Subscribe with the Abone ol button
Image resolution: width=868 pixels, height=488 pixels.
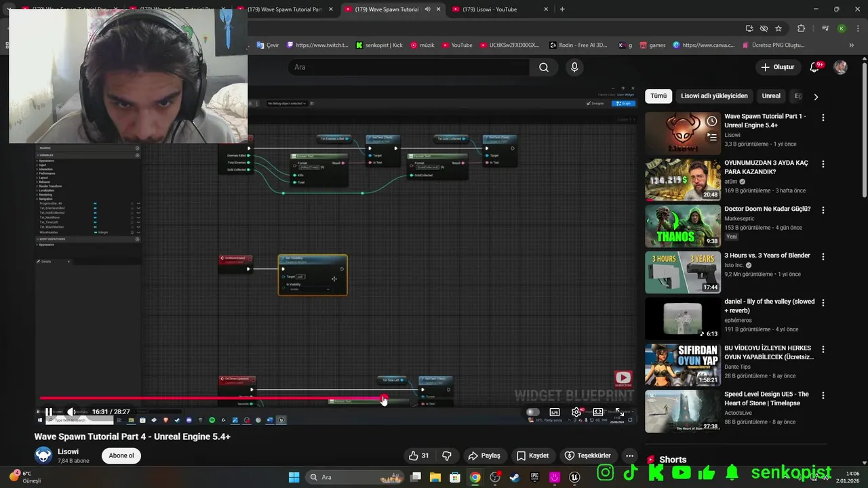click(x=121, y=455)
